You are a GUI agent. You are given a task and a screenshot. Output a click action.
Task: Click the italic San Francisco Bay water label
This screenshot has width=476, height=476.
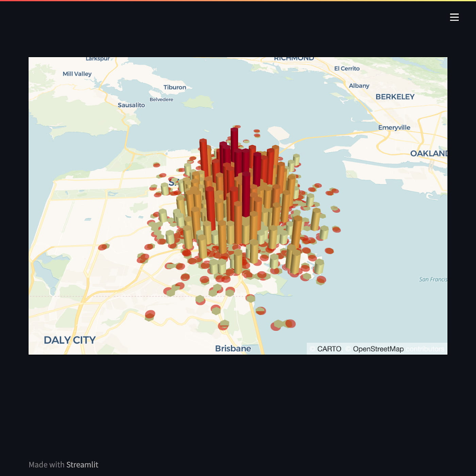coord(433,279)
